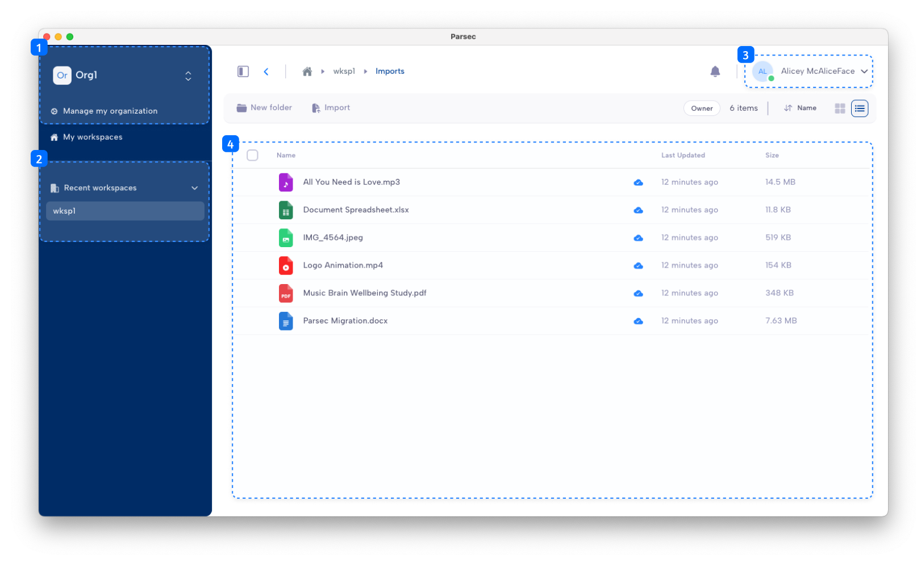Switch to list view
Viewport: 917px width, 588px height.
[860, 109]
